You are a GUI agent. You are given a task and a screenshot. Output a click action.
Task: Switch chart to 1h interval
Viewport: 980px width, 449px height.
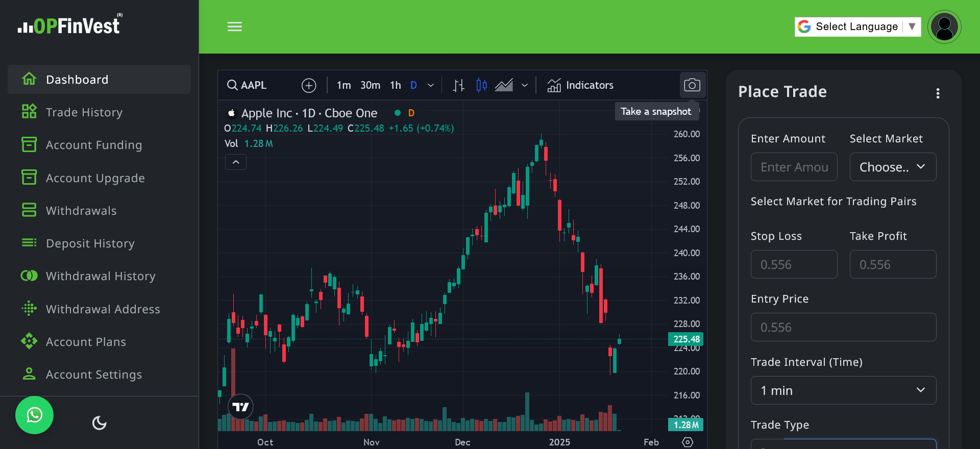point(395,85)
